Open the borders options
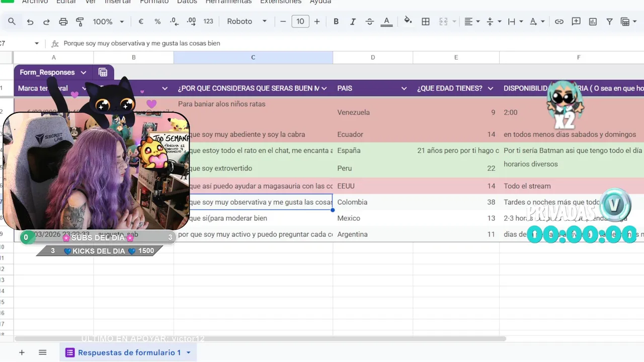 click(426, 22)
